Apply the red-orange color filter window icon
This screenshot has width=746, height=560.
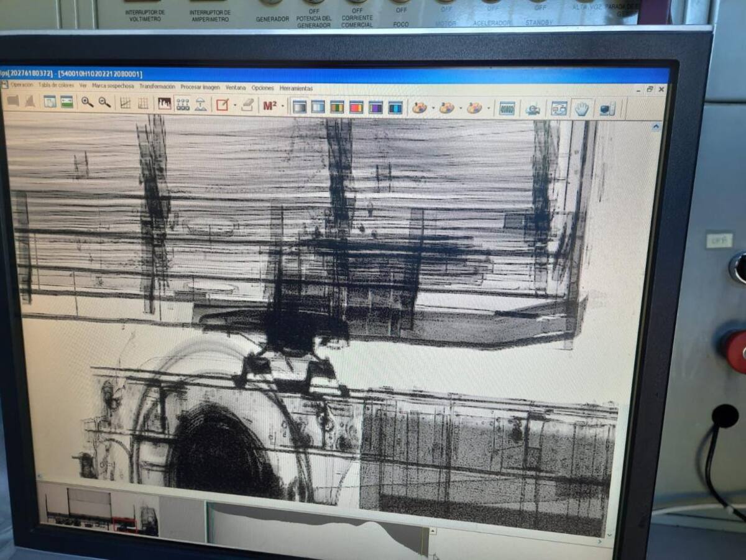pyautogui.click(x=356, y=107)
